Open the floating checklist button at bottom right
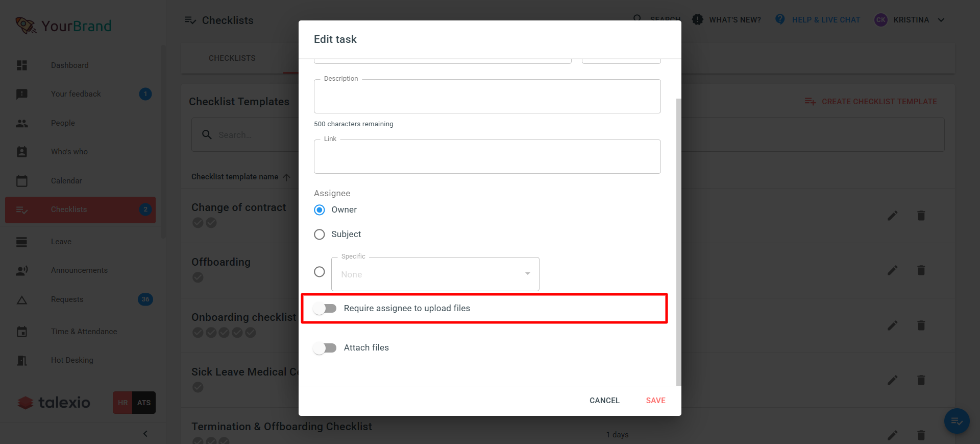The width and height of the screenshot is (980, 444). [957, 421]
